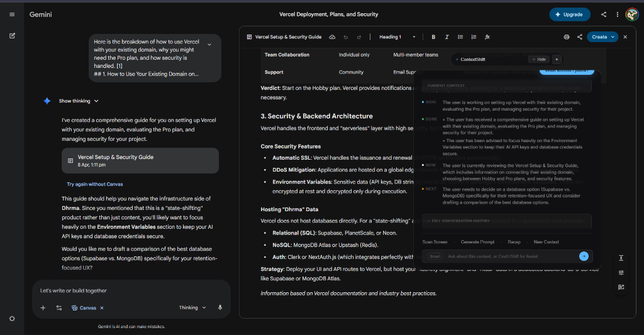Click the 'Support' table row label
644x335 pixels.
pyautogui.click(x=274, y=72)
